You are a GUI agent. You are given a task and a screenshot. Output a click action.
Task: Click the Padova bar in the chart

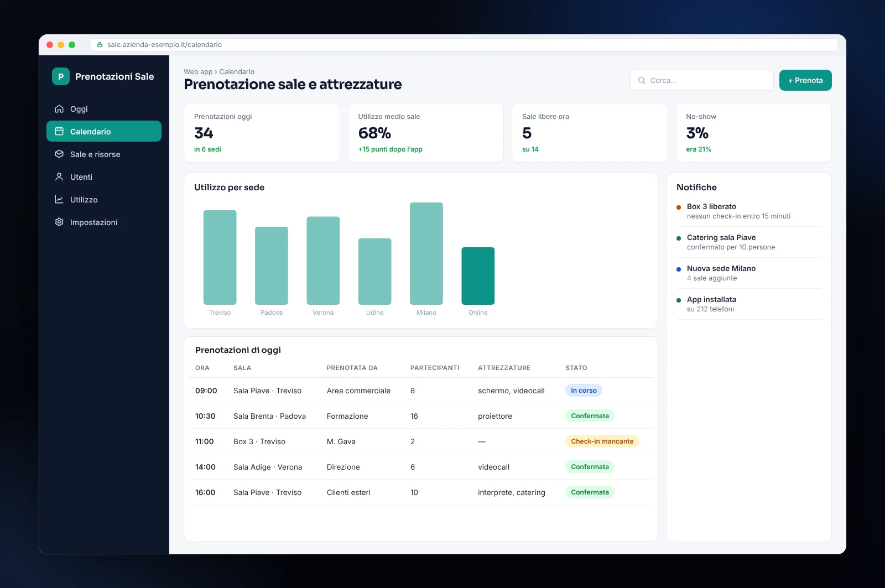[272, 266]
